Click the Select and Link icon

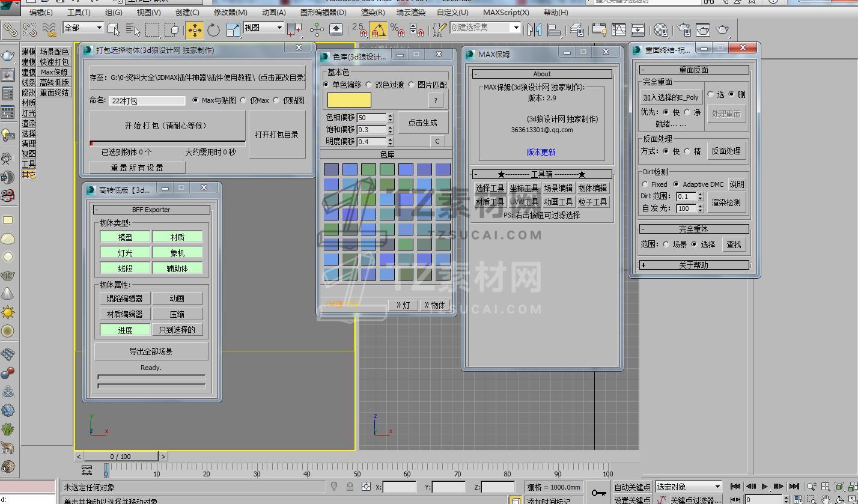pyautogui.click(x=10, y=29)
